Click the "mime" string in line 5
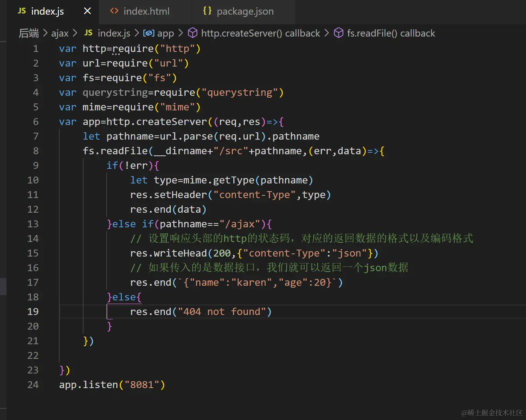The height and width of the screenshot is (420, 526). point(177,107)
